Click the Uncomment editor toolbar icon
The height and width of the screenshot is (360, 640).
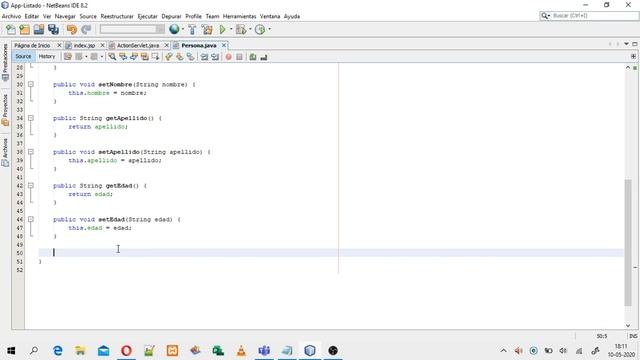[x=264, y=57]
